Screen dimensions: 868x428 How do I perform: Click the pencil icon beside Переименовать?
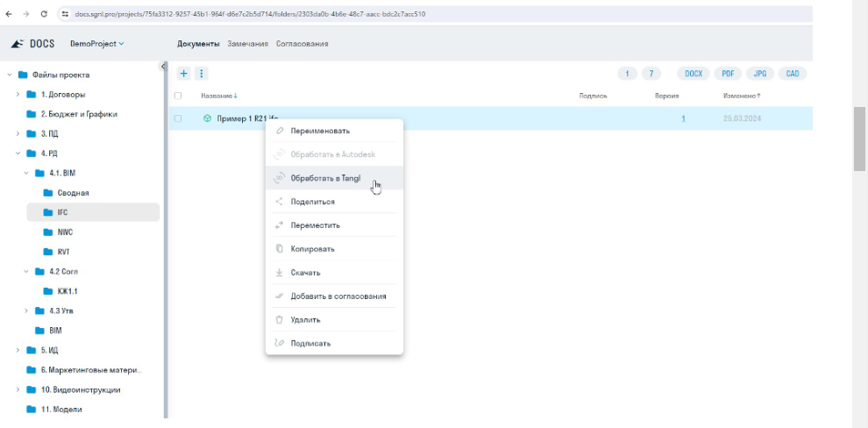tap(279, 131)
